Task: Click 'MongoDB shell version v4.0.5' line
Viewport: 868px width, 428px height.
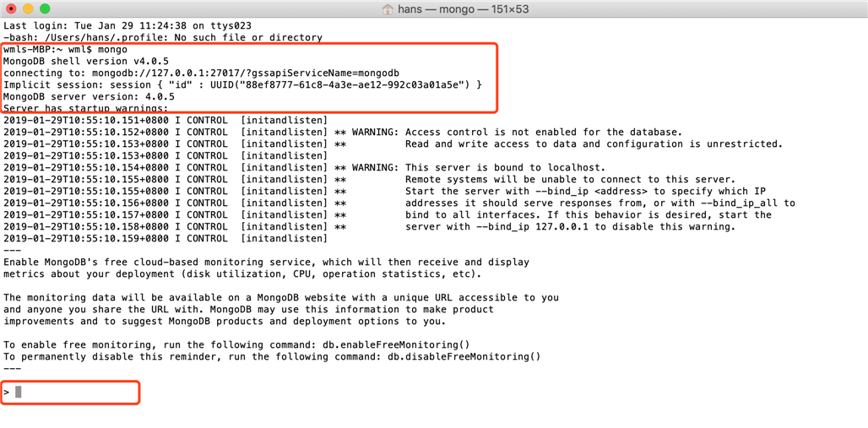Action: click(86, 61)
